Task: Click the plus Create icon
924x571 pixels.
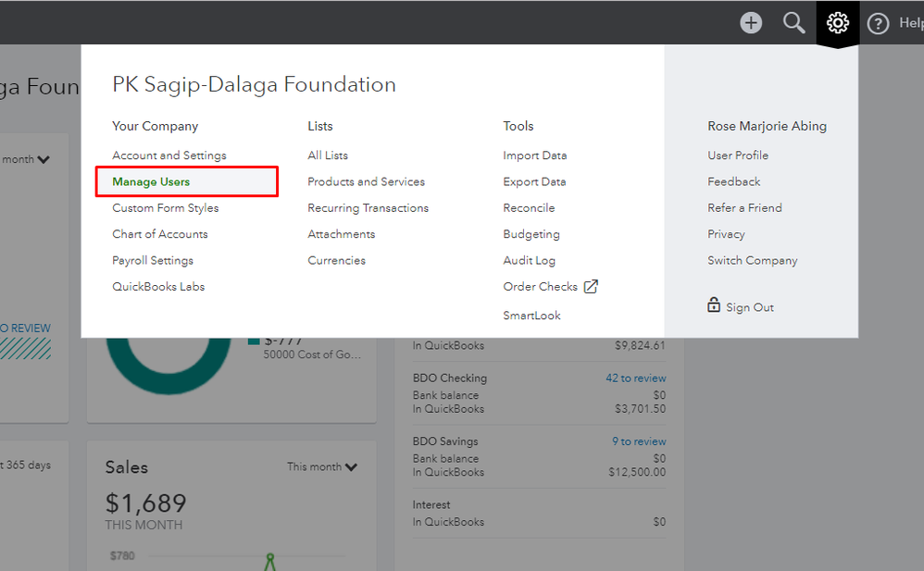Action: (x=751, y=23)
